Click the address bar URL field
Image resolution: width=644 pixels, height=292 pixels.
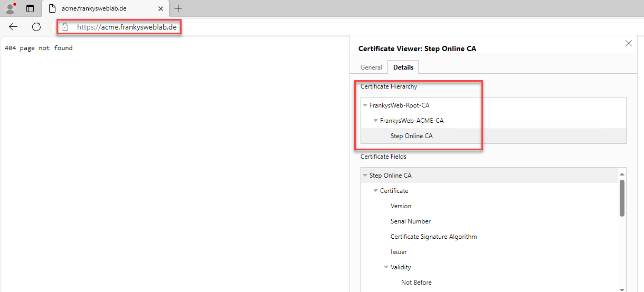click(x=127, y=27)
